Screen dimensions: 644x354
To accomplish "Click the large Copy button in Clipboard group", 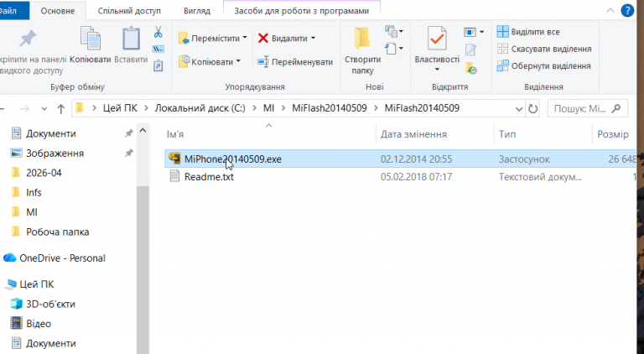I will point(91,45).
